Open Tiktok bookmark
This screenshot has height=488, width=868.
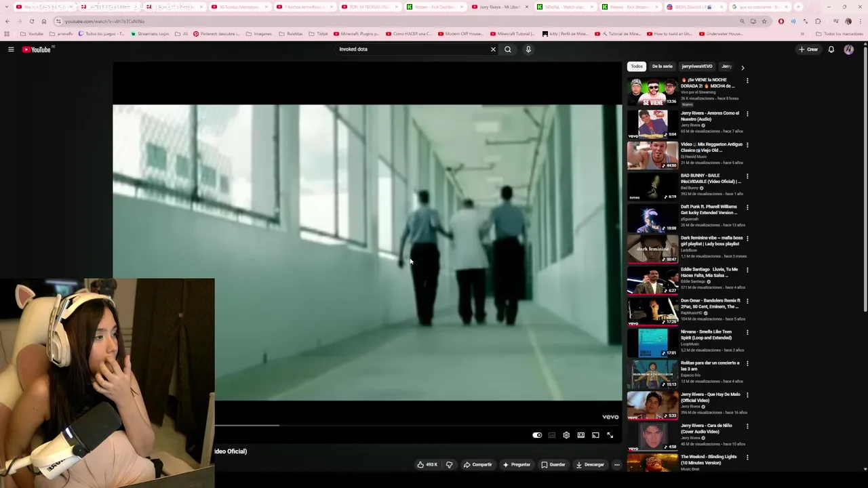319,34
